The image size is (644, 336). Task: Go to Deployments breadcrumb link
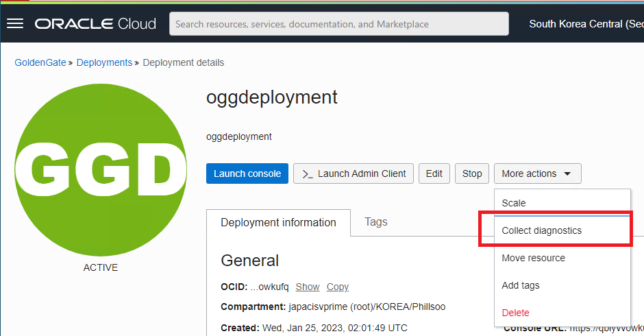tap(104, 62)
